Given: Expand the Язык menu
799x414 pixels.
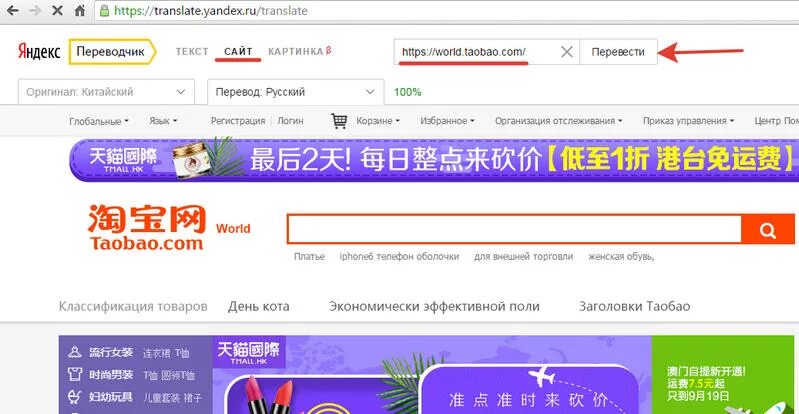Looking at the screenshot, I should (163, 121).
